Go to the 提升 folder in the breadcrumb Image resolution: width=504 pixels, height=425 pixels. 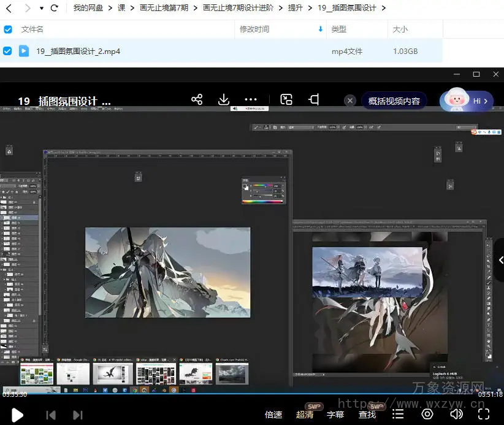(294, 8)
